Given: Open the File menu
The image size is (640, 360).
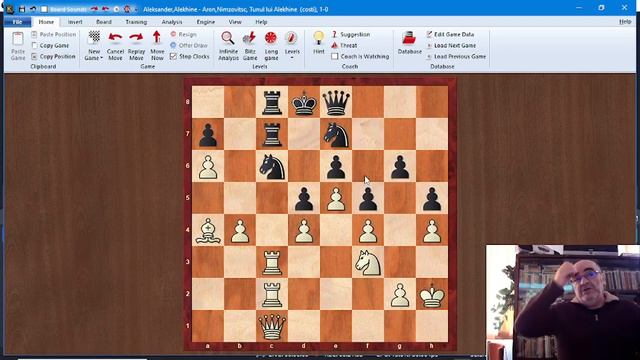Looking at the screenshot, I should click(x=17, y=22).
